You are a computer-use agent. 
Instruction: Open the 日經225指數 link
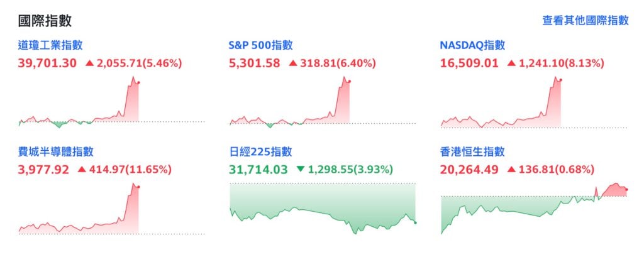pyautogui.click(x=261, y=151)
